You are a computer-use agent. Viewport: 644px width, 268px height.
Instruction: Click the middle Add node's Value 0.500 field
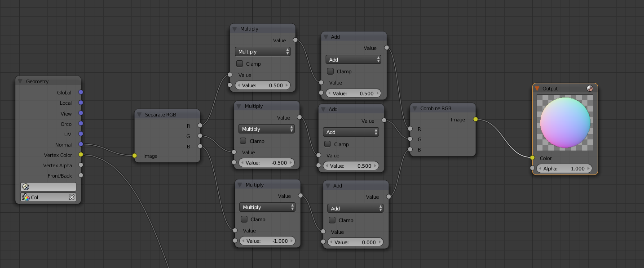(351, 166)
